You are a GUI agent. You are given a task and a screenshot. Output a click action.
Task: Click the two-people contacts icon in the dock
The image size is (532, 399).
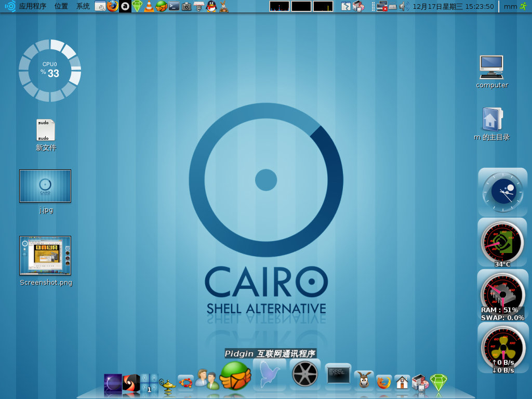pyautogui.click(x=207, y=379)
